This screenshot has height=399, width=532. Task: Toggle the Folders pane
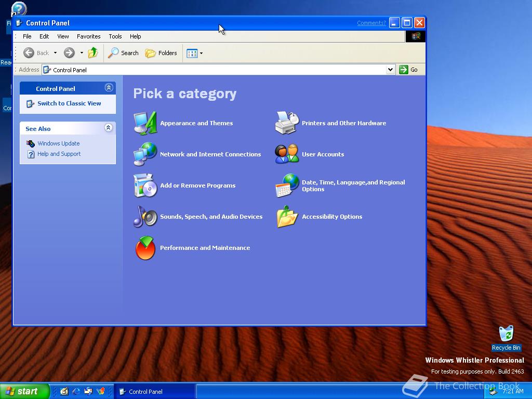pyautogui.click(x=161, y=53)
